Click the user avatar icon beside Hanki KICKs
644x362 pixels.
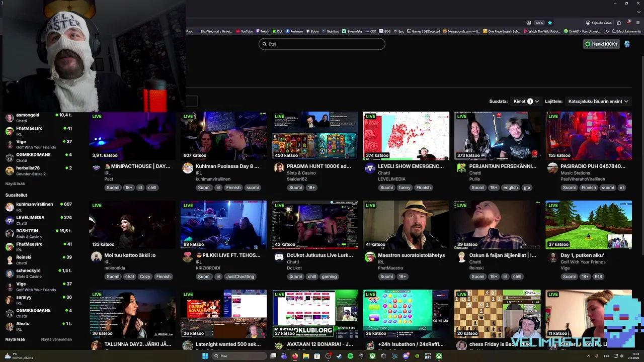(x=627, y=44)
